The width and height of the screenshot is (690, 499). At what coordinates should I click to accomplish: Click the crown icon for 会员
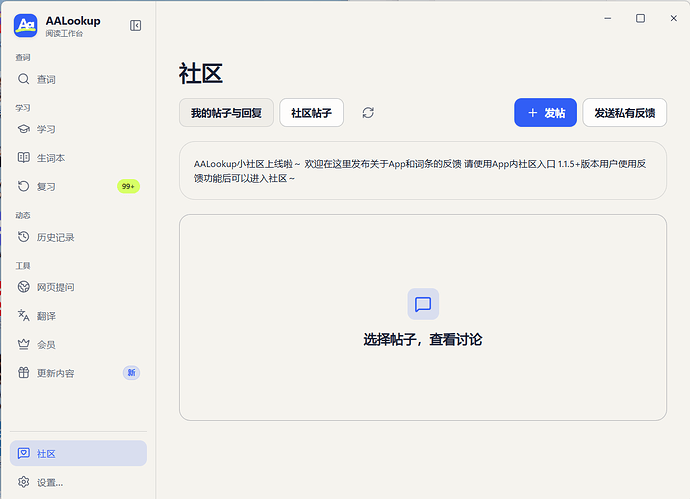23,344
